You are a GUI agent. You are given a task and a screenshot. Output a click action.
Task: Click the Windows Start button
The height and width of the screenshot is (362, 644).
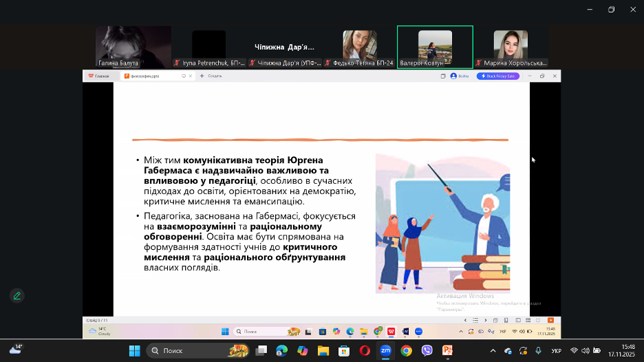pyautogui.click(x=134, y=350)
